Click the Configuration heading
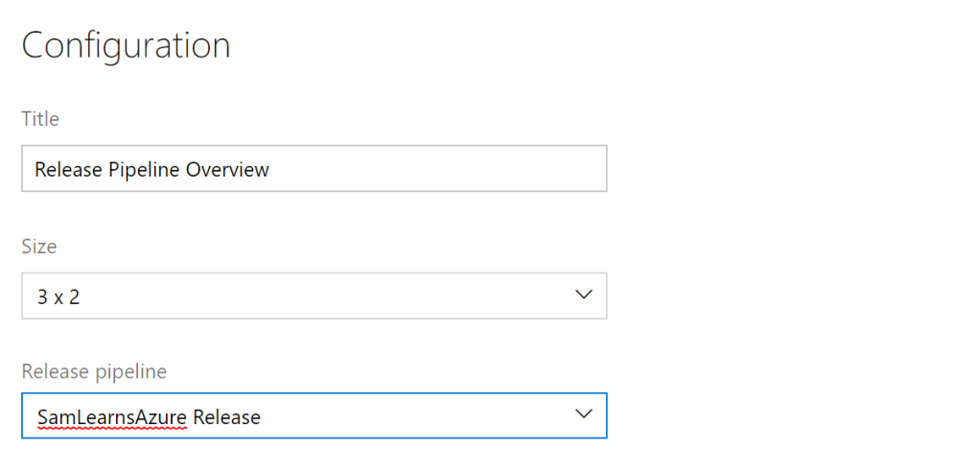 click(126, 45)
